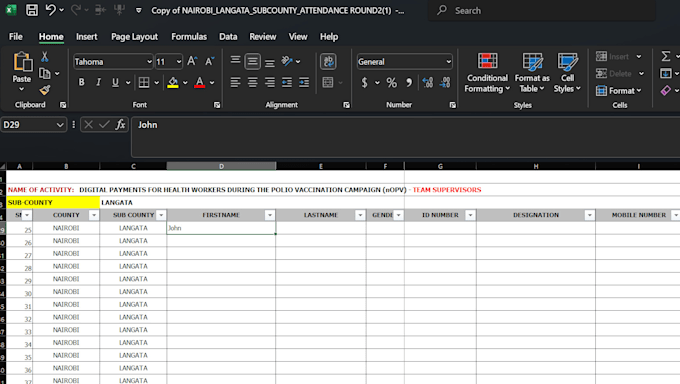Click Merge & Center icon
This screenshot has width=680, height=384.
tap(328, 82)
